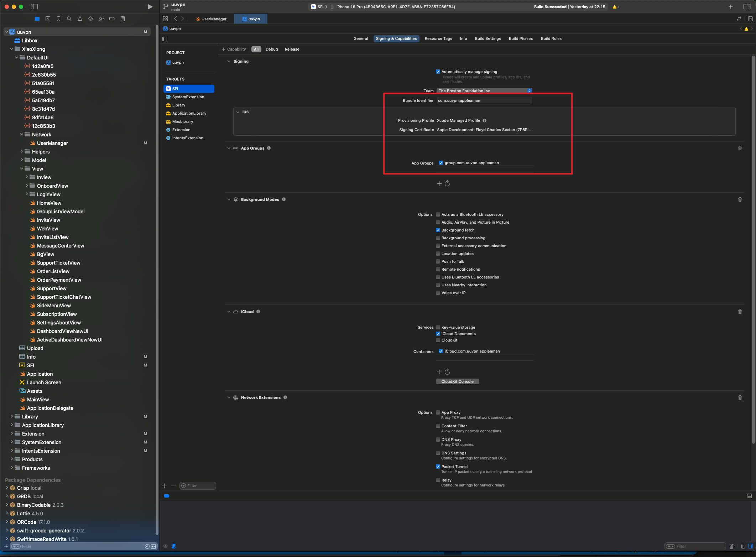Remove the iCloud capability via trash icon
The image size is (756, 557).
740,312
